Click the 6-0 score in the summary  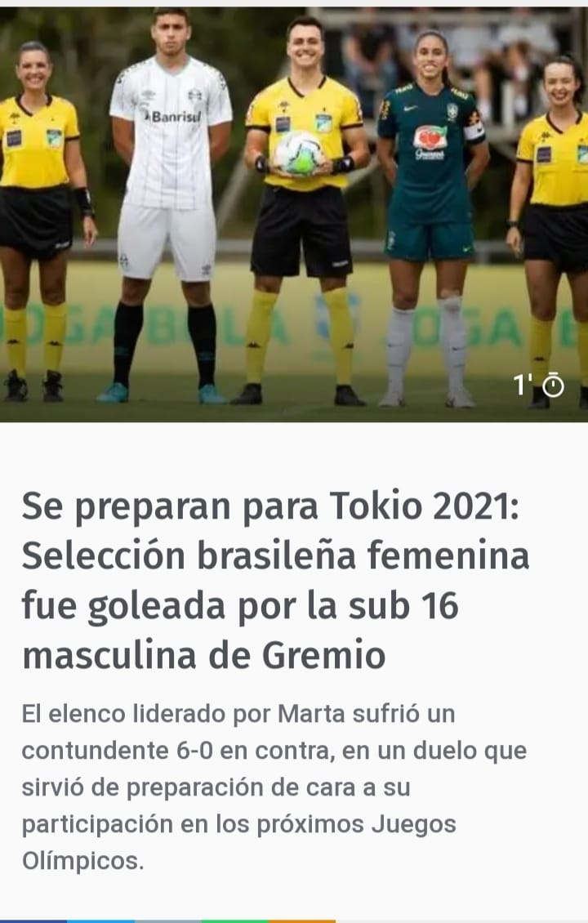(x=194, y=751)
